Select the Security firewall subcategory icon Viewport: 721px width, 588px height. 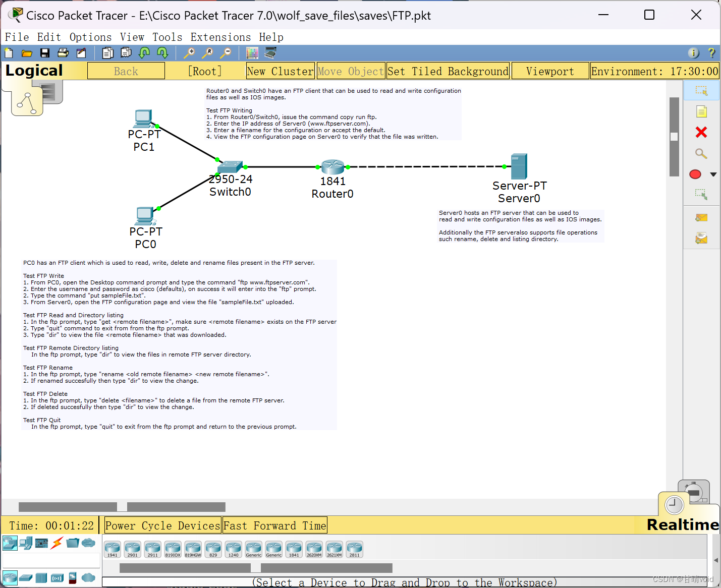pos(73,577)
